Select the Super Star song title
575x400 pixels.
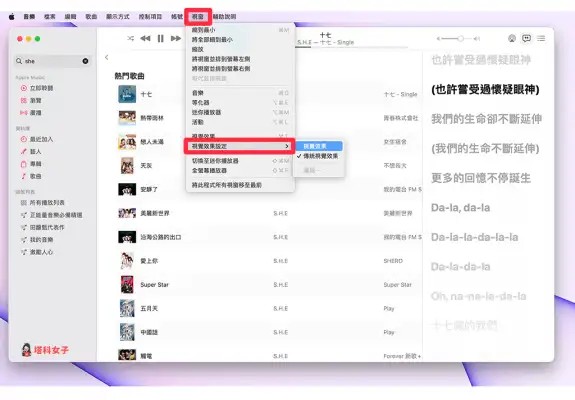154,285
